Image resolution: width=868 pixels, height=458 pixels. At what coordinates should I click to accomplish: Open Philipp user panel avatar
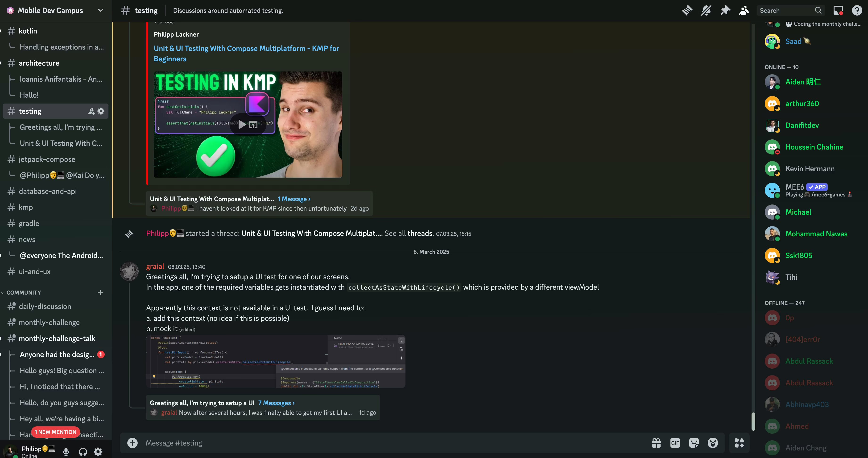tap(10, 451)
